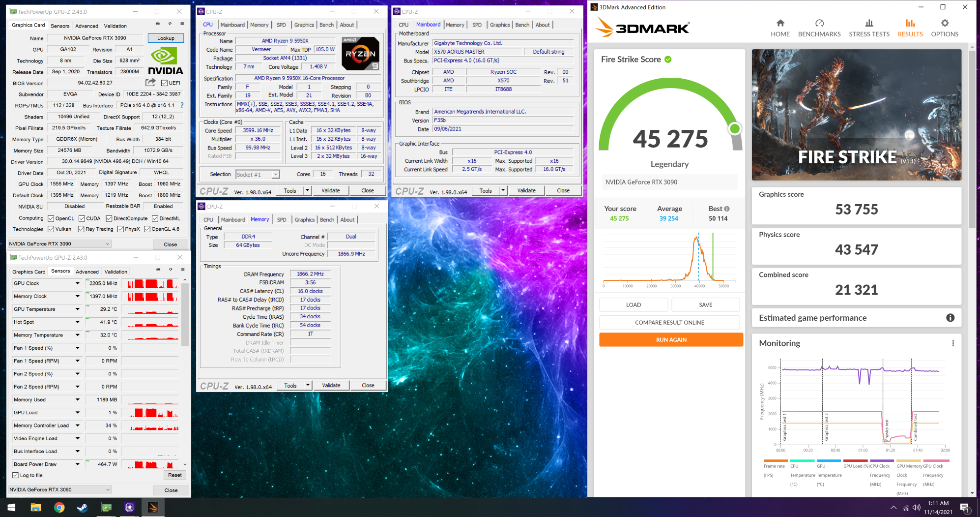Click the Default string field in CPU-Z Mainboard
The width and height of the screenshot is (980, 517).
coord(548,52)
